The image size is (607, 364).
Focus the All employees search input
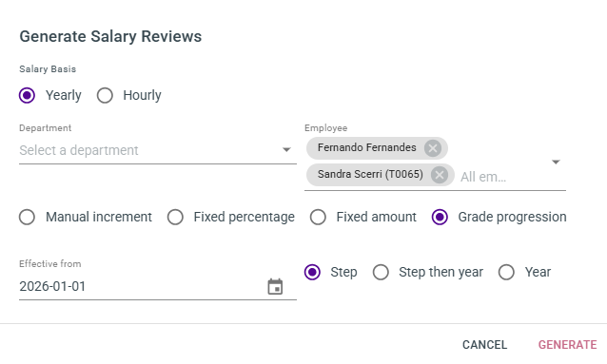click(x=501, y=177)
